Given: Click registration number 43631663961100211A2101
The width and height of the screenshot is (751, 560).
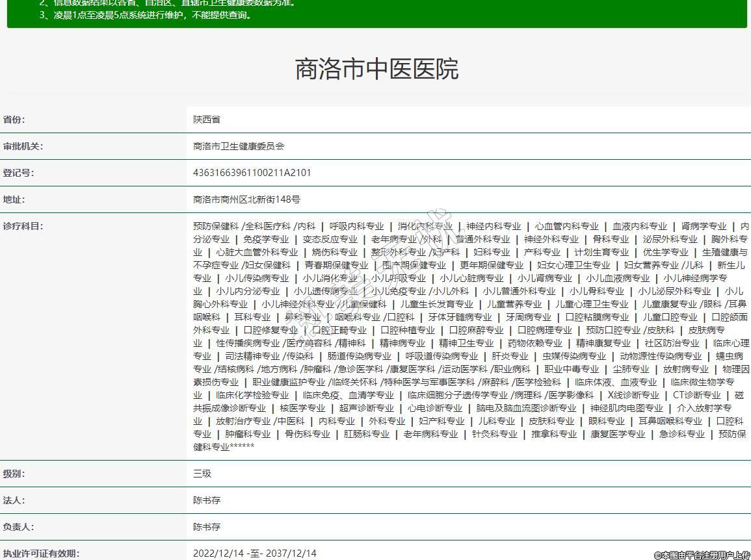Looking at the screenshot, I should [252, 173].
